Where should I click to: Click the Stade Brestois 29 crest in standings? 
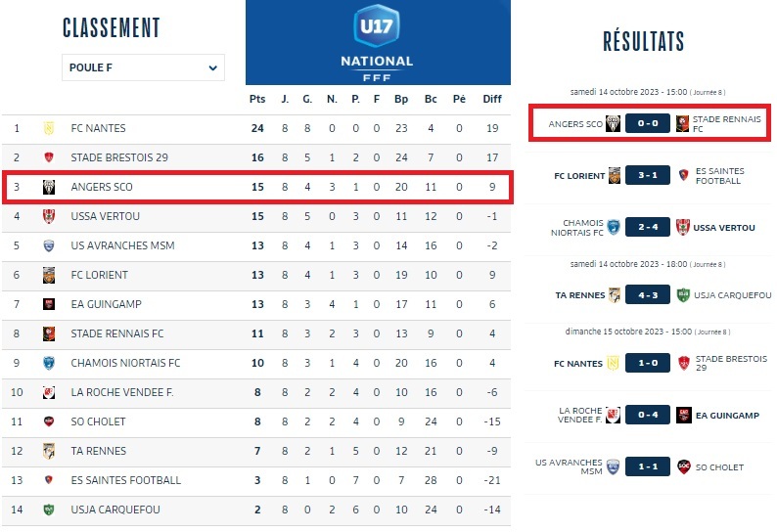pos(48,157)
